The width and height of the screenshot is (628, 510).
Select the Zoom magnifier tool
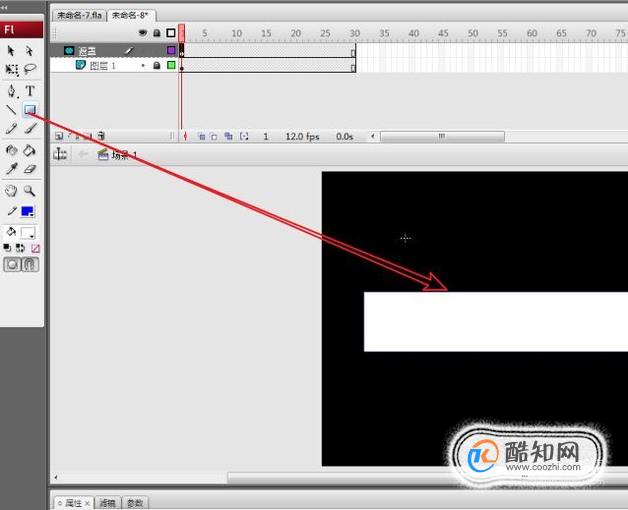coord(30,191)
